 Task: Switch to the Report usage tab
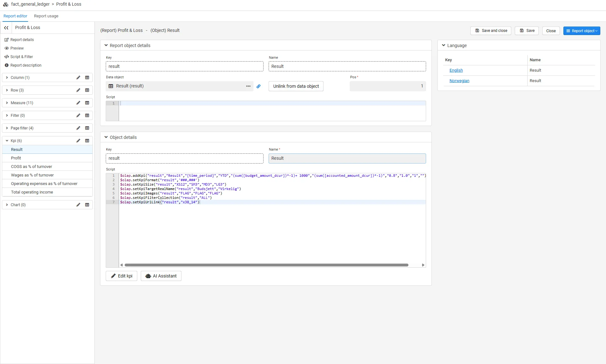(x=46, y=16)
